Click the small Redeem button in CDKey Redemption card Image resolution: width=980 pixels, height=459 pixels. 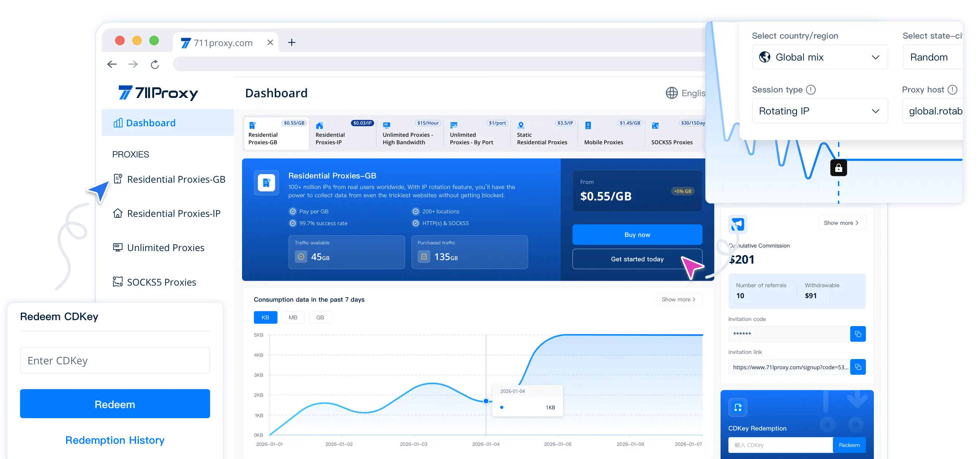849,445
